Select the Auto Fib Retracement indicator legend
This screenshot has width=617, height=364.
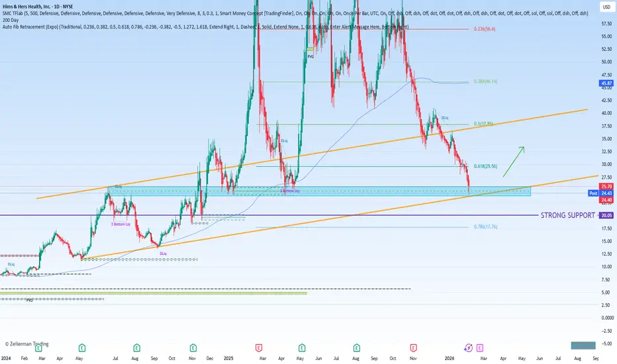click(205, 26)
